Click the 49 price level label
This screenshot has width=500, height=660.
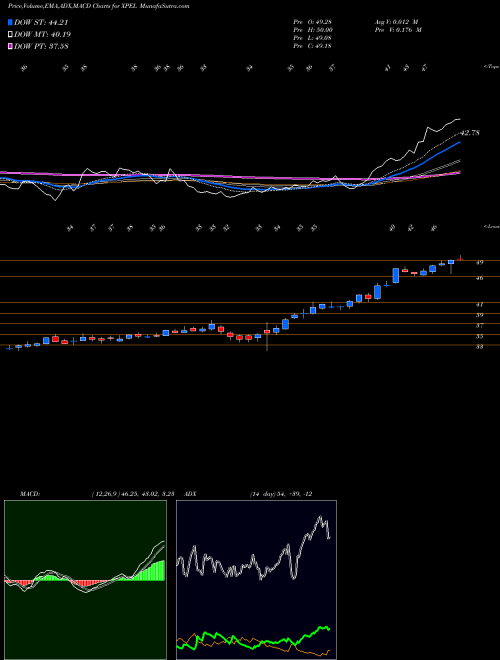coord(479,263)
